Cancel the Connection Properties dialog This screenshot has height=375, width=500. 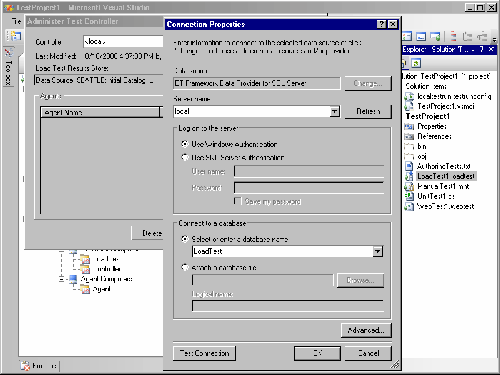point(368,353)
